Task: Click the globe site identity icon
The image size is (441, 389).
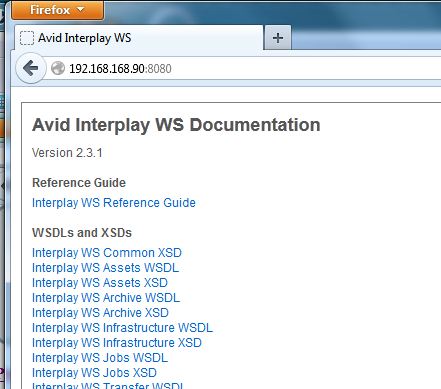Action: pyautogui.click(x=58, y=68)
